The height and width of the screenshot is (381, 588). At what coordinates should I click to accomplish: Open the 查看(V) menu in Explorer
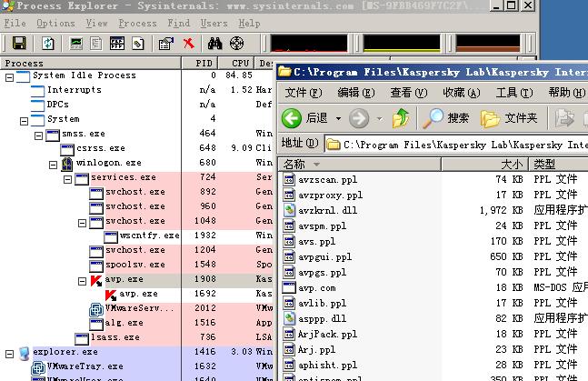tap(409, 93)
